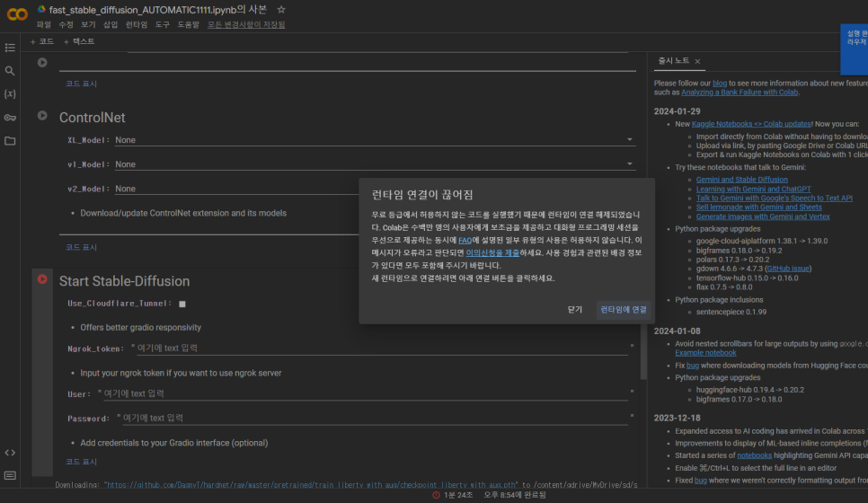Toggle the Use_Cloudflare_Tunnel checkbox
This screenshot has height=503, width=868.
point(182,304)
